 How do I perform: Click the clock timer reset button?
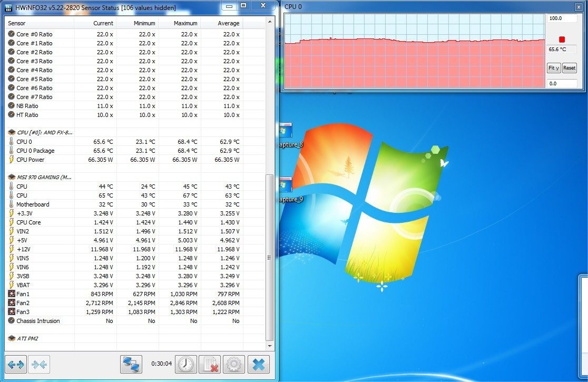click(185, 365)
